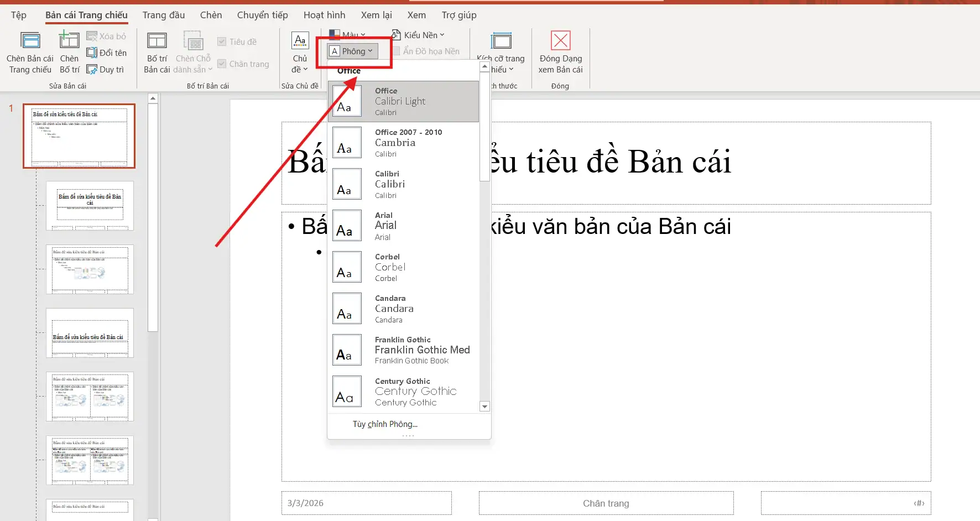Select the Arial font theme
Image resolution: width=980 pixels, height=521 pixels.
(404, 225)
